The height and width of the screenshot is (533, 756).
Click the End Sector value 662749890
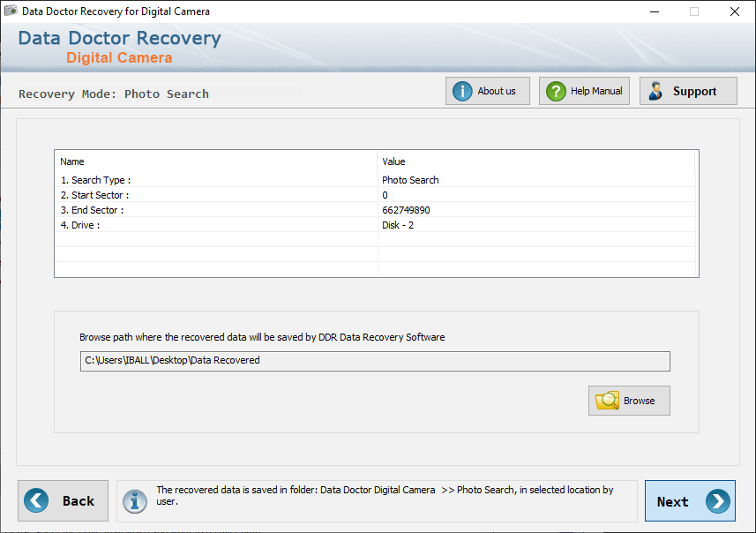[406, 210]
